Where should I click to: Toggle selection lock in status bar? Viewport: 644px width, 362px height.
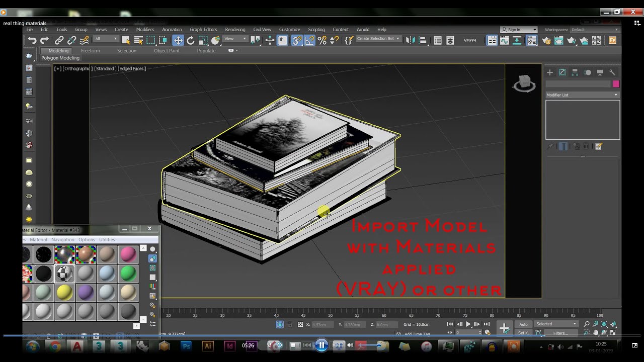tap(290, 325)
